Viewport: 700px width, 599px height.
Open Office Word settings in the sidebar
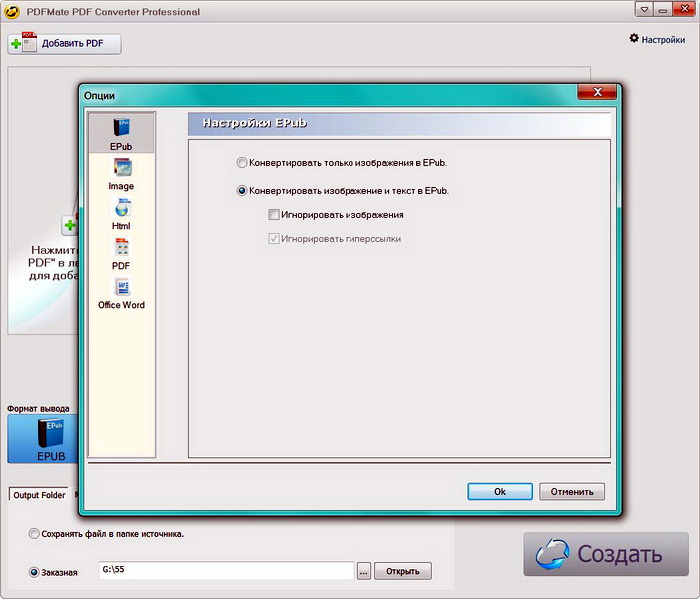121,293
